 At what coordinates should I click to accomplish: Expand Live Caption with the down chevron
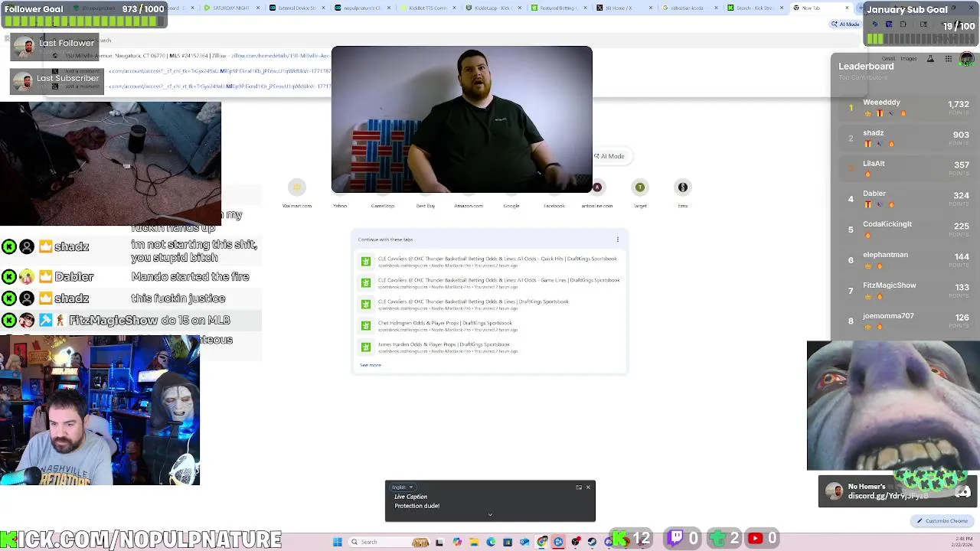(x=490, y=514)
